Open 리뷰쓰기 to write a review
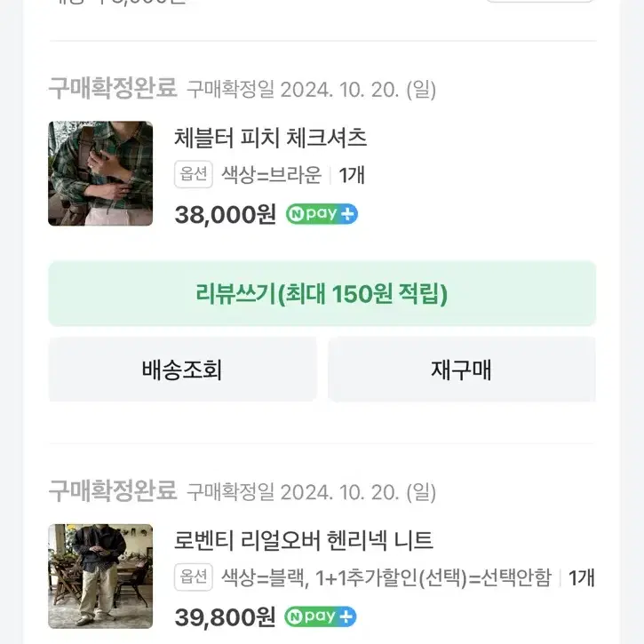This screenshot has width=644, height=644. tap(322, 294)
